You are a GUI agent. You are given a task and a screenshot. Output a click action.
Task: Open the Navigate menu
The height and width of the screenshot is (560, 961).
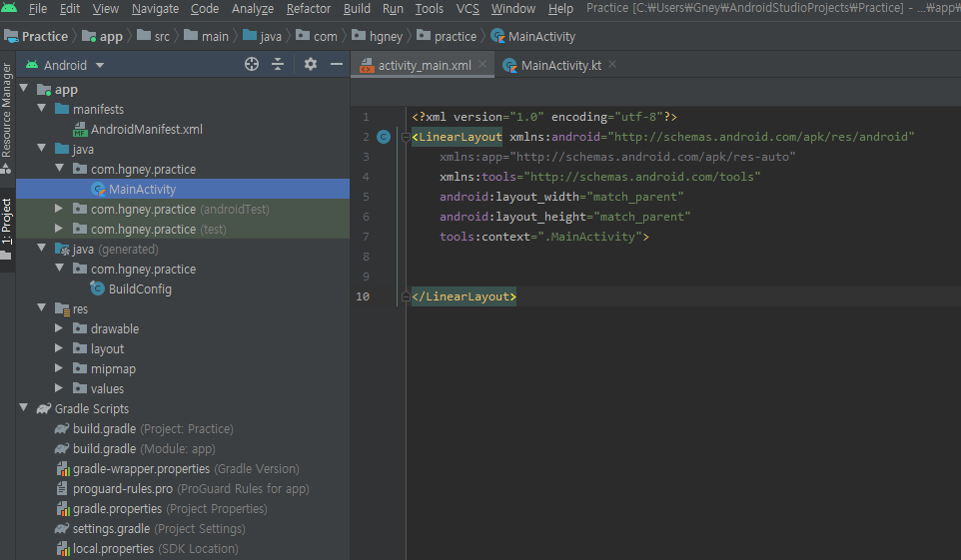pyautogui.click(x=155, y=9)
